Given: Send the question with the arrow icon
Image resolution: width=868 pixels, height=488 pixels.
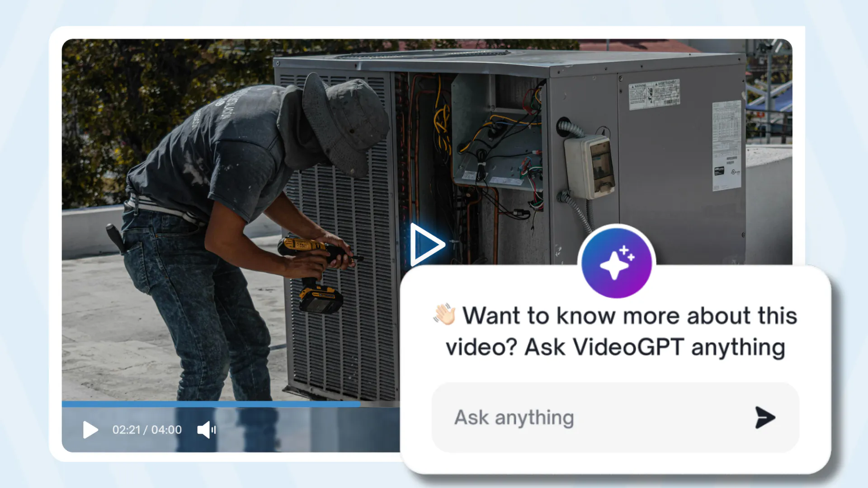Looking at the screenshot, I should [x=765, y=418].
